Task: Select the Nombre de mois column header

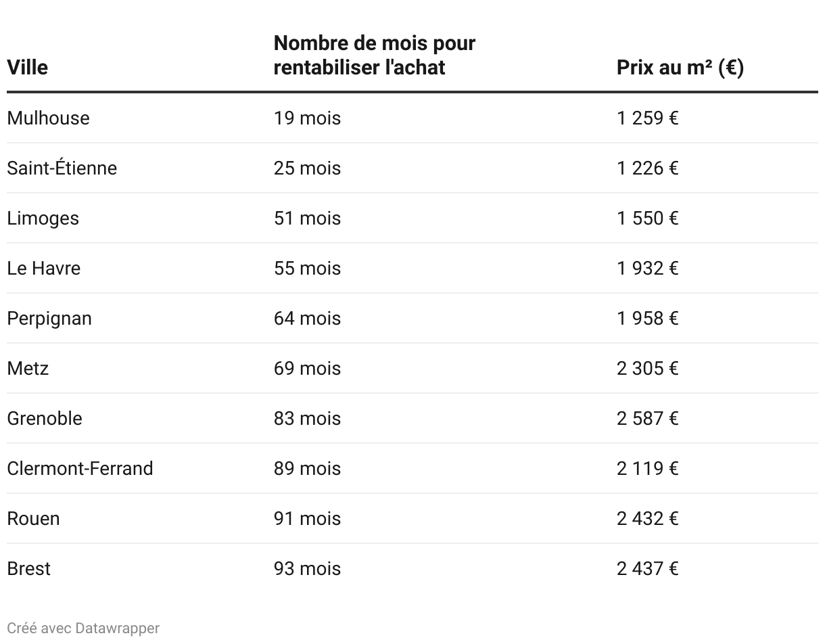Action: tap(375, 55)
